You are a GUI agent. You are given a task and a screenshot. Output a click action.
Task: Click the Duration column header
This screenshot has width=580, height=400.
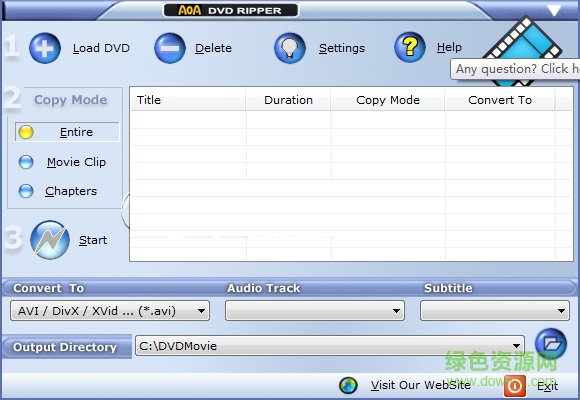(x=288, y=100)
